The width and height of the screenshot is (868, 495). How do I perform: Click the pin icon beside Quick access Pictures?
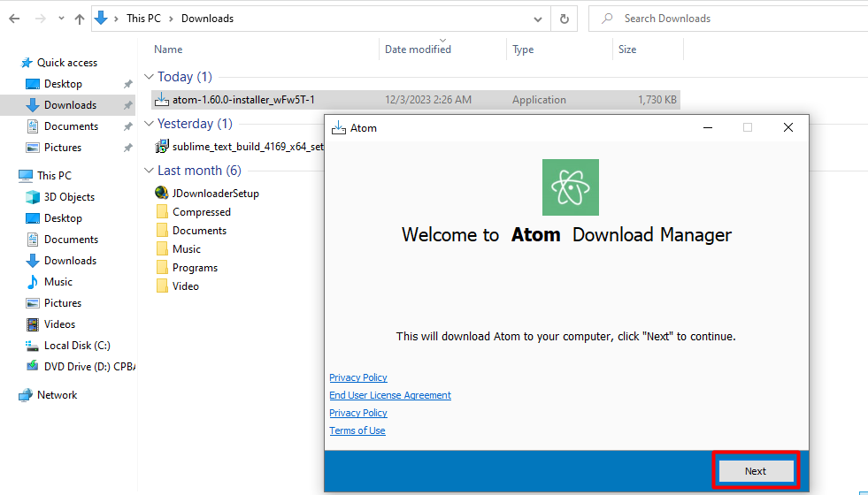(128, 148)
